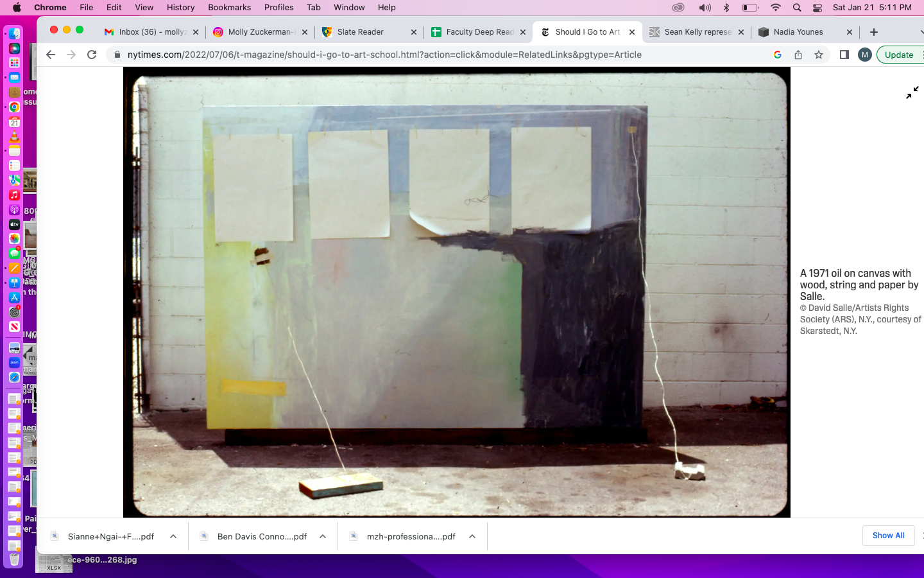Screen dimensions: 924x578
Task: Open the Mail app in the Dock
Action: (x=14, y=78)
